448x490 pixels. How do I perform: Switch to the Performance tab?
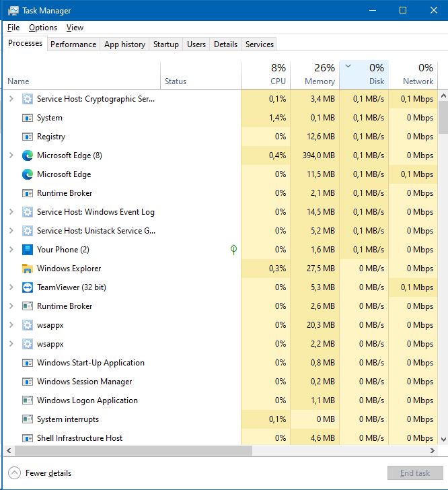pyautogui.click(x=73, y=44)
